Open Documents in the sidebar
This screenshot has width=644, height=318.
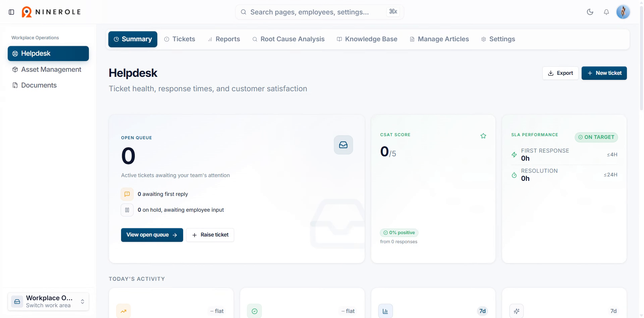pos(48,85)
